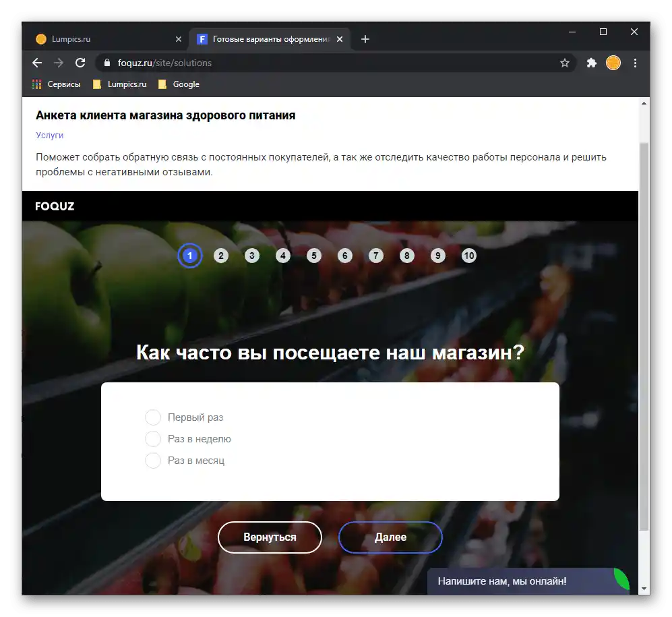Click the Вернуться button
This screenshot has height=617, width=672.
coord(270,537)
